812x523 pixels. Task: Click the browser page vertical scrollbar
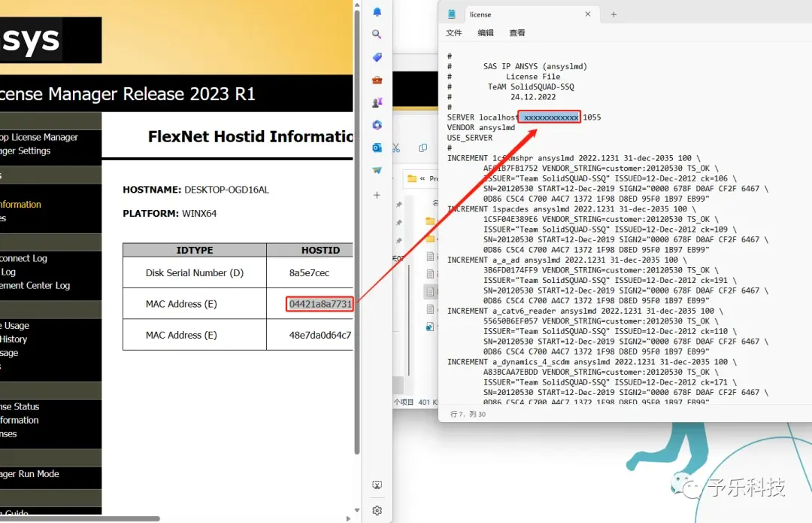tap(357, 233)
